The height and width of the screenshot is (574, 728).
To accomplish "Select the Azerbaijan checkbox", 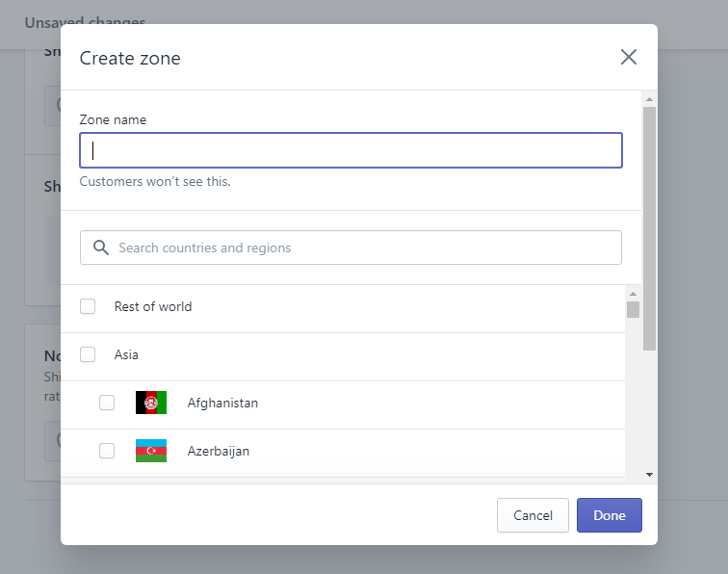I will [107, 451].
